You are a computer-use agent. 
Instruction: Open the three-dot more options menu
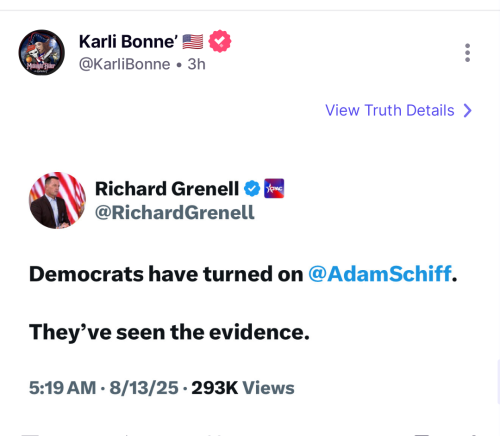467,53
